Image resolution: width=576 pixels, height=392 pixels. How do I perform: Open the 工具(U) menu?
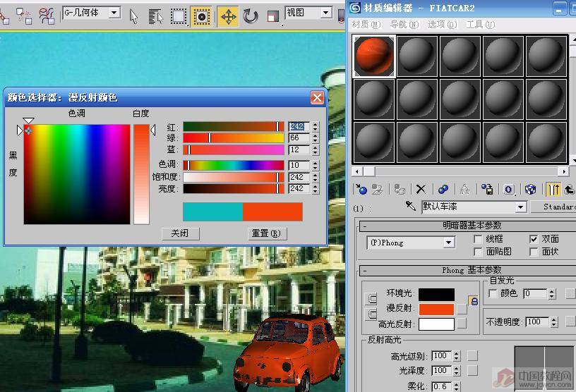(x=481, y=25)
